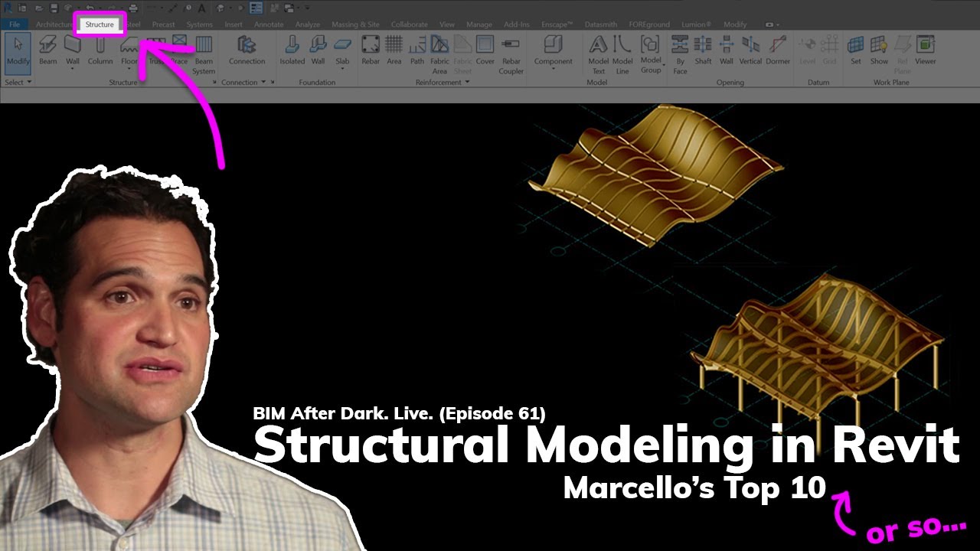Screen dimensions: 980x551
Task: Click the Structural Column tool
Action: pyautogui.click(x=100, y=50)
